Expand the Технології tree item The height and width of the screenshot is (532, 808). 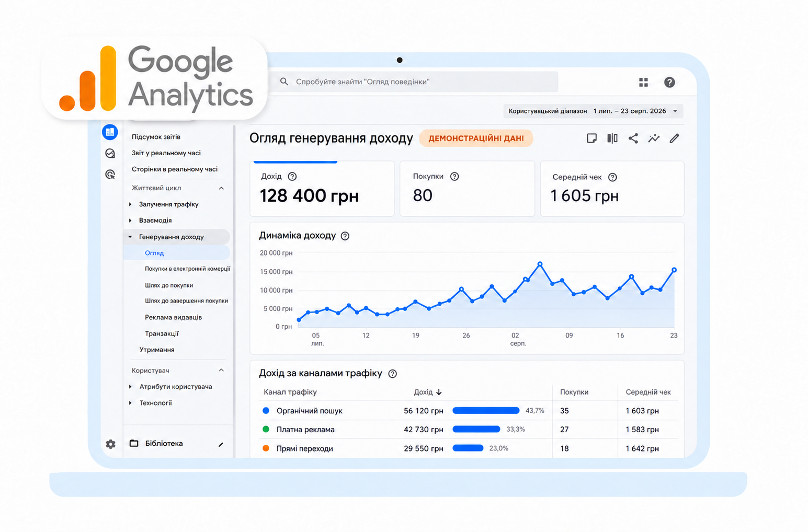(x=131, y=403)
